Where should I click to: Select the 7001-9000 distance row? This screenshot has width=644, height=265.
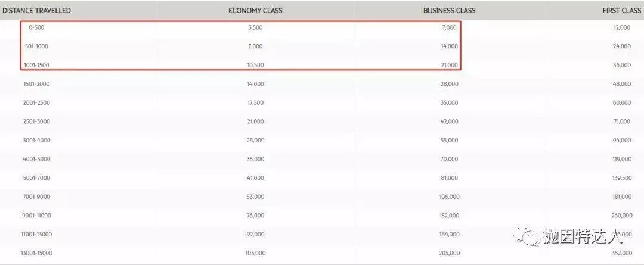click(322, 197)
